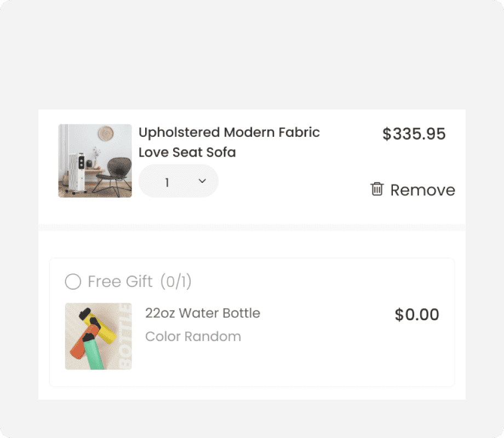Click the white heater in the product photo

pyautogui.click(x=76, y=172)
